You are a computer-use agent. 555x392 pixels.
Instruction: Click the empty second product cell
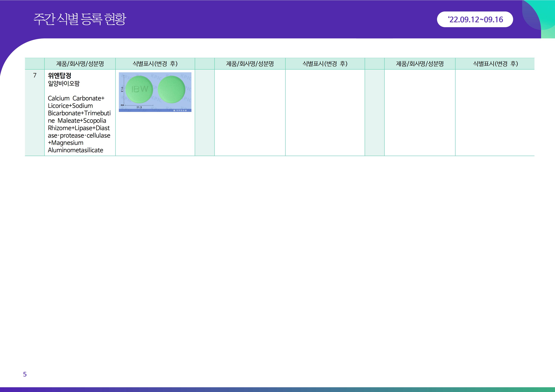coord(250,112)
